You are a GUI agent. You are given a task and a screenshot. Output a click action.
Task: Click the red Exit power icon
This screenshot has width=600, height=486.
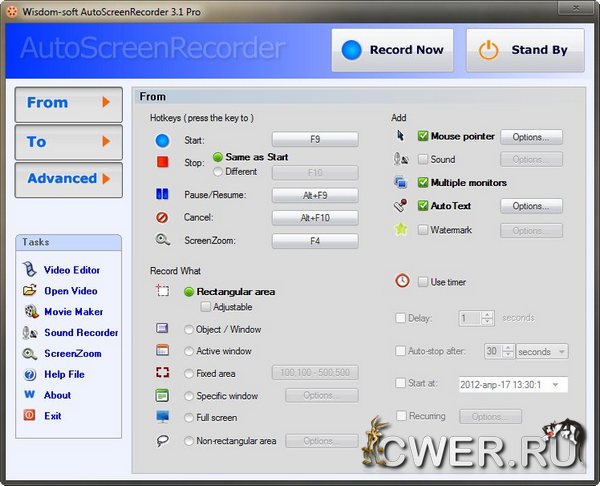click(29, 415)
